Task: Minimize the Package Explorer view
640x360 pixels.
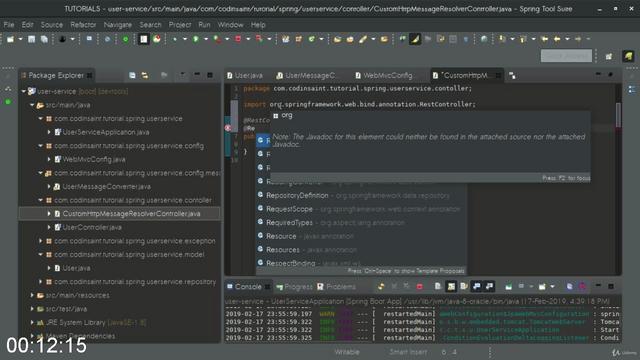Action: (x=197, y=75)
